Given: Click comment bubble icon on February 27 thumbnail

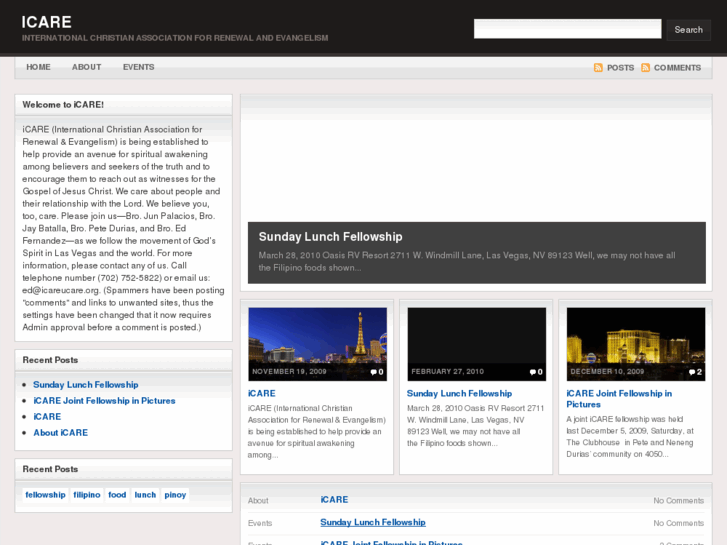Looking at the screenshot, I should pos(533,372).
